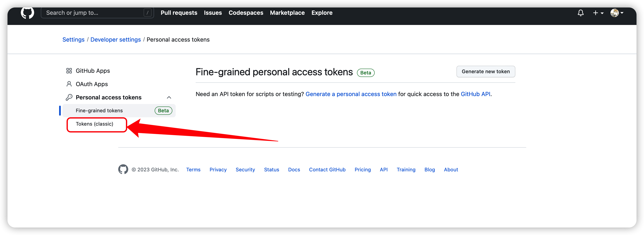
Task: Open the user avatar menu
Action: tap(617, 13)
